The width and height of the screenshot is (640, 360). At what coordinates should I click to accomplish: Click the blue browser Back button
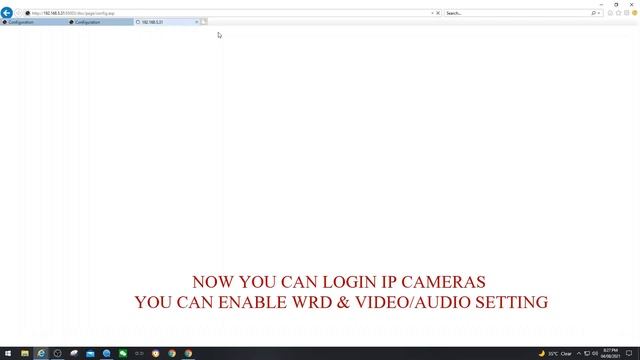7,13
